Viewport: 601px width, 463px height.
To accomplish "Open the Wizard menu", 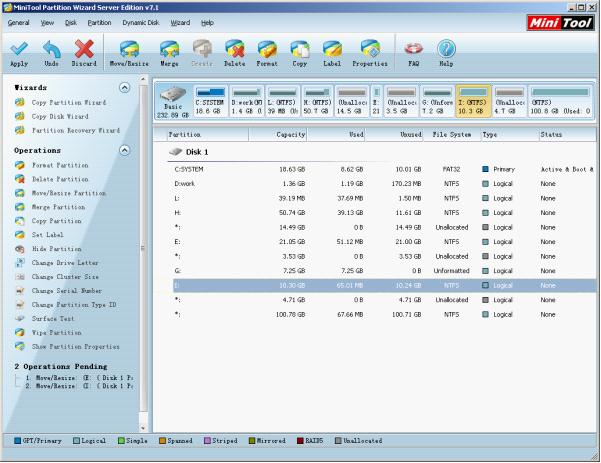I will click(x=180, y=23).
